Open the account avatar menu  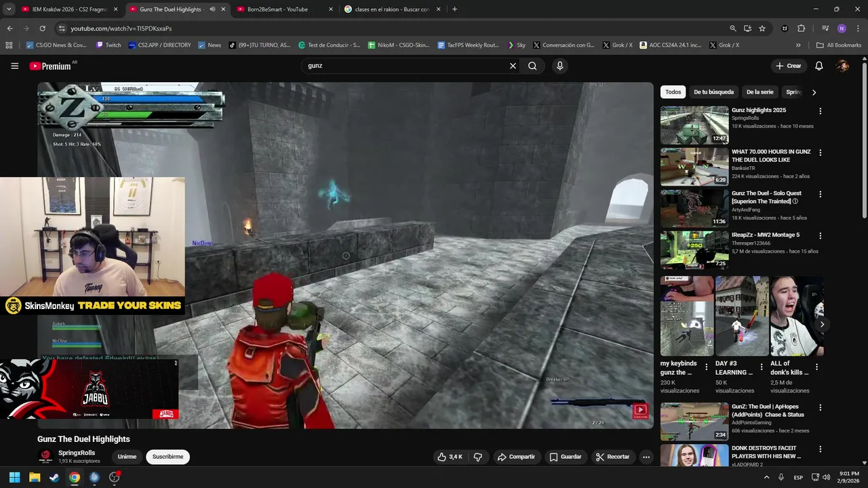[x=842, y=66]
